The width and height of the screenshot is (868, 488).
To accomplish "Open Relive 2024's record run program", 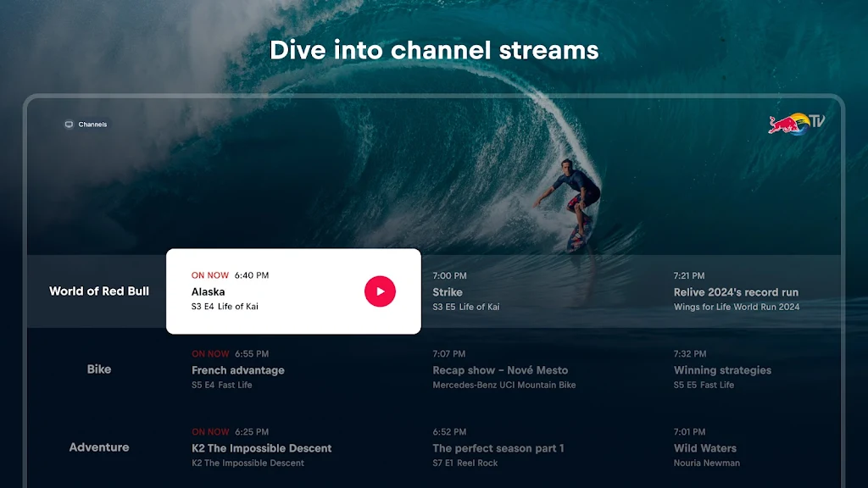I will [736, 291].
